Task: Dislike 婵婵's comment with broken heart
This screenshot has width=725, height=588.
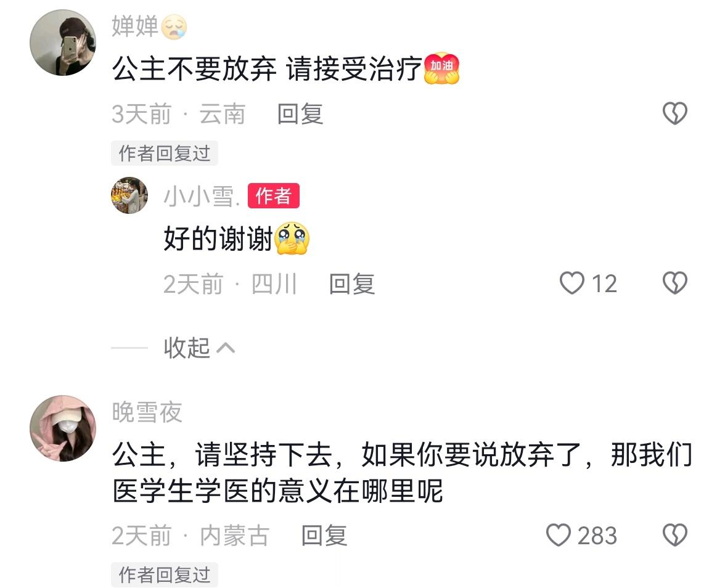Action: click(675, 113)
